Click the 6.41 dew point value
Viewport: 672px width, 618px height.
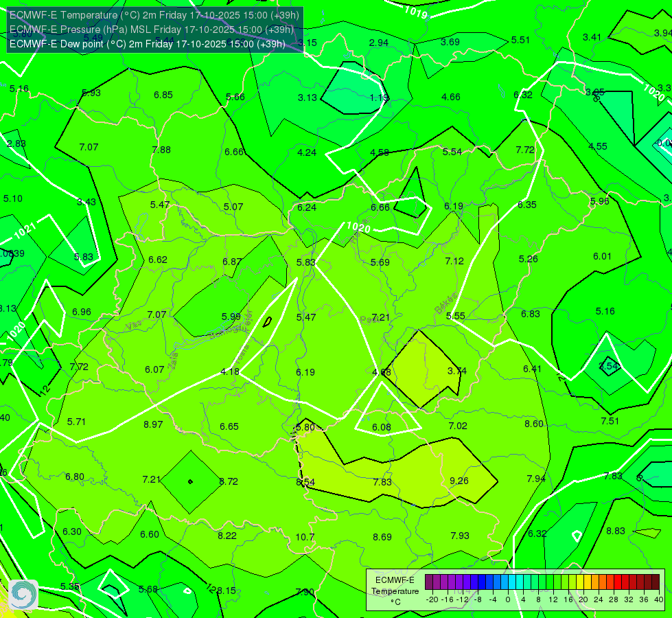(x=532, y=369)
